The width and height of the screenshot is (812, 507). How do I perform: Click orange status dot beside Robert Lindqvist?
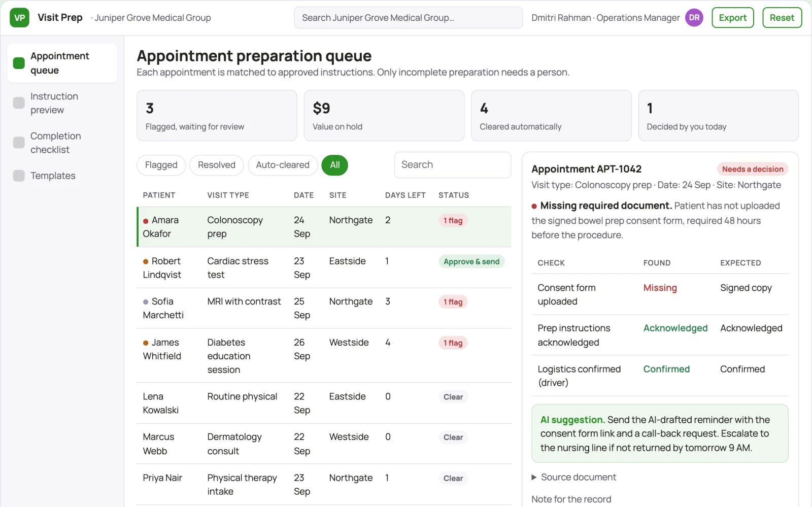[146, 261]
